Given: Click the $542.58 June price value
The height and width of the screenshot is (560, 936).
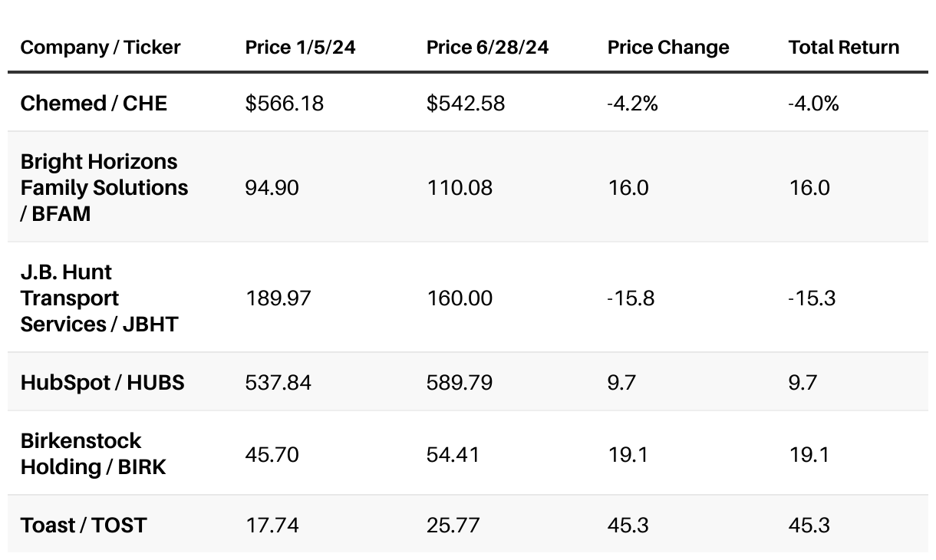Looking at the screenshot, I should [x=466, y=103].
